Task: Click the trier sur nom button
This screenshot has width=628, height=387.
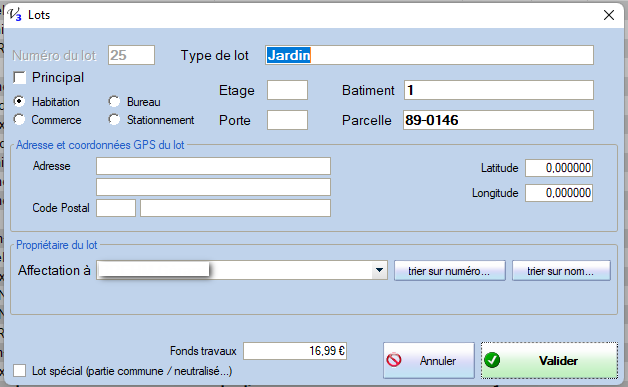Action: [561, 271]
